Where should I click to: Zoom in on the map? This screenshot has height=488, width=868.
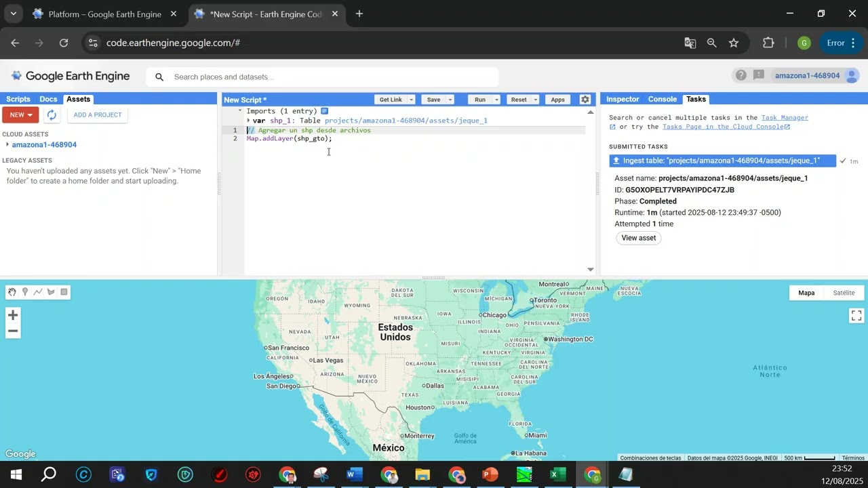pos(13,315)
